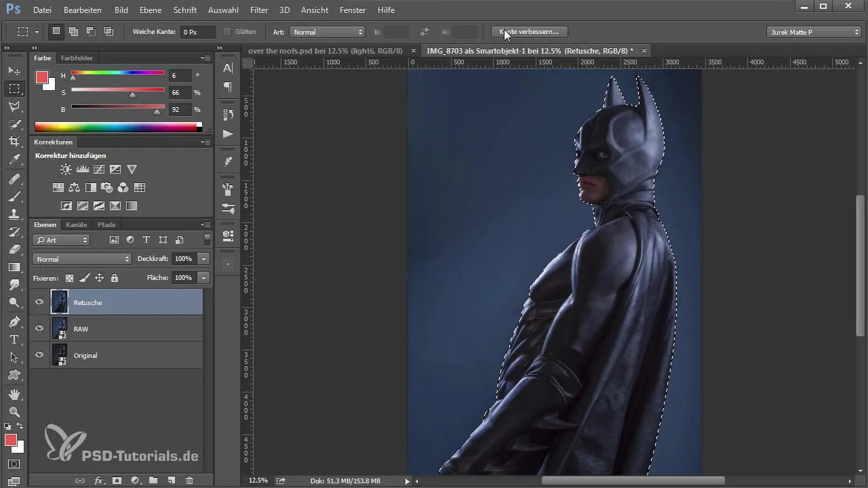Open the Ebenen panel options menu
The width and height of the screenshot is (868, 488).
(x=205, y=224)
